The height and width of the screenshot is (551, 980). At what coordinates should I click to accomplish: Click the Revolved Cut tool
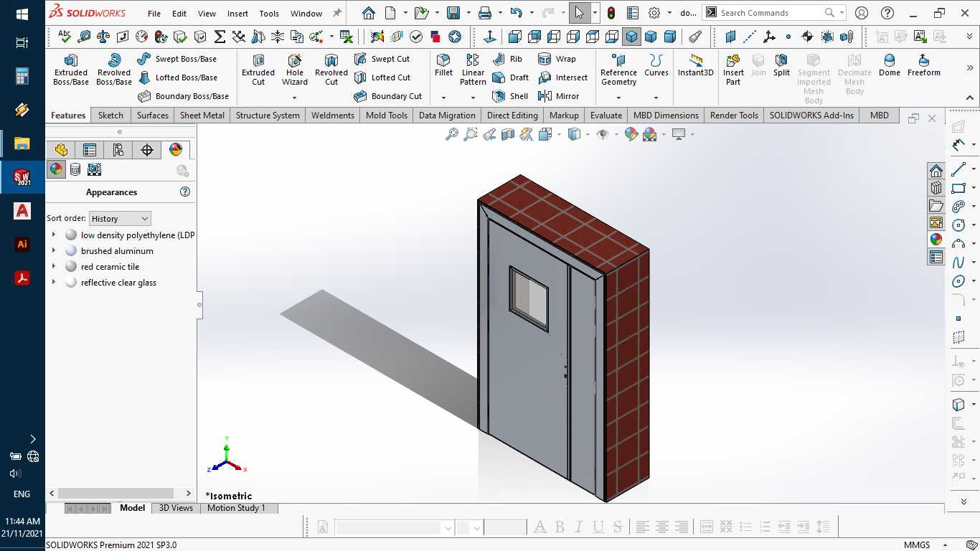click(331, 70)
